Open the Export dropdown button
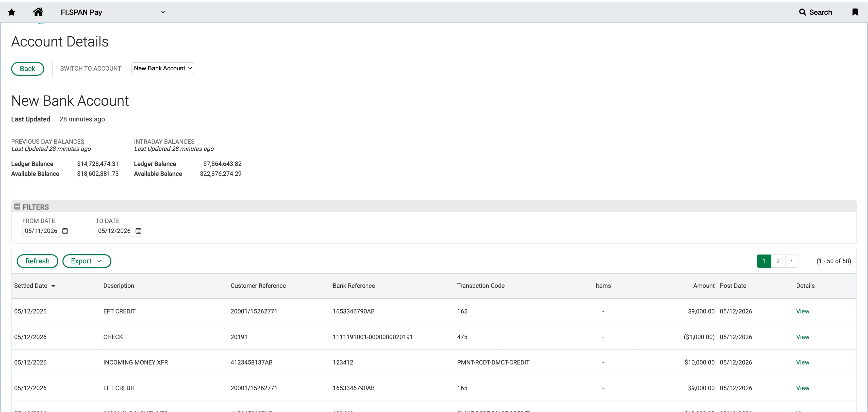Screen dimensions: 868x412 pos(87,261)
